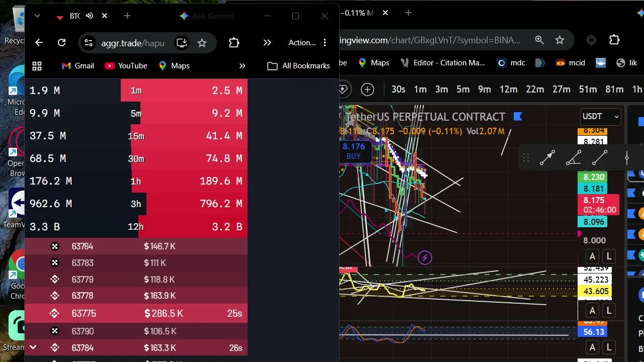644x362 pixels.
Task: Click sync icon in TradingView browser toolbar
Action: coord(591,40)
